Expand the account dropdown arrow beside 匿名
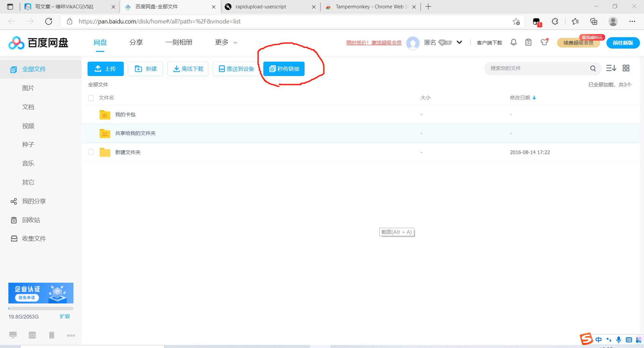Screen dimensions: 644x348 pos(460,42)
